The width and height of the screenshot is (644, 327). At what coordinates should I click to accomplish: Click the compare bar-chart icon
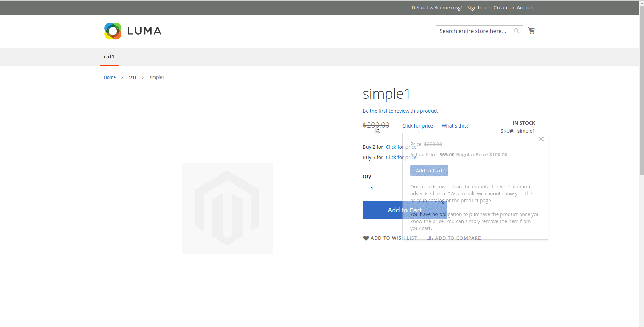point(430,238)
